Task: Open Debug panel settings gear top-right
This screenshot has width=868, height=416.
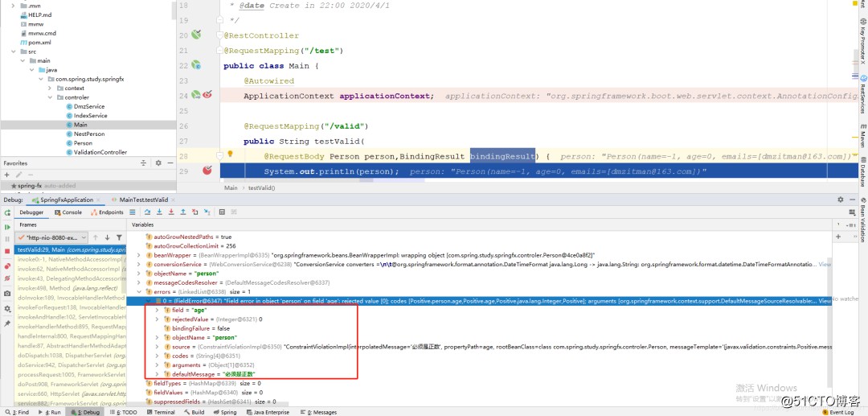Action: (841, 200)
